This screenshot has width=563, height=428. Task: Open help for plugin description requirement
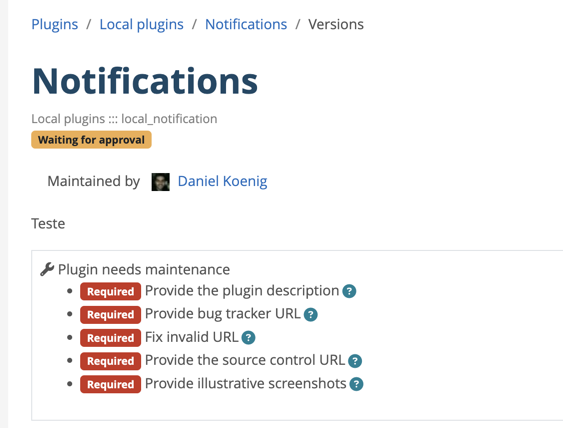coord(349,291)
